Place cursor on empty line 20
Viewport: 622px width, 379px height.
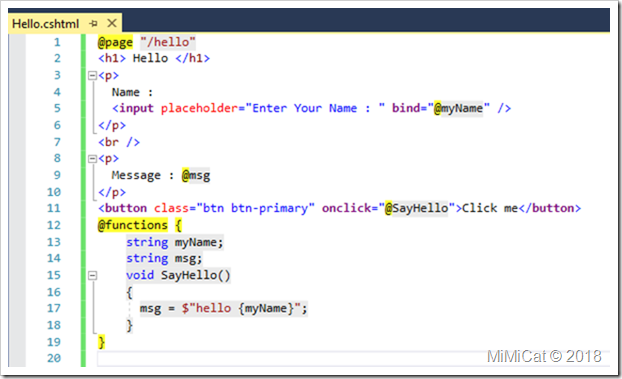point(353,358)
